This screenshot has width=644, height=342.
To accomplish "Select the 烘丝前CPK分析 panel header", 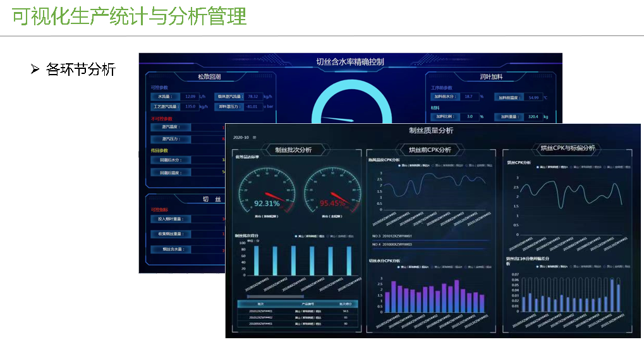I will tap(430, 150).
